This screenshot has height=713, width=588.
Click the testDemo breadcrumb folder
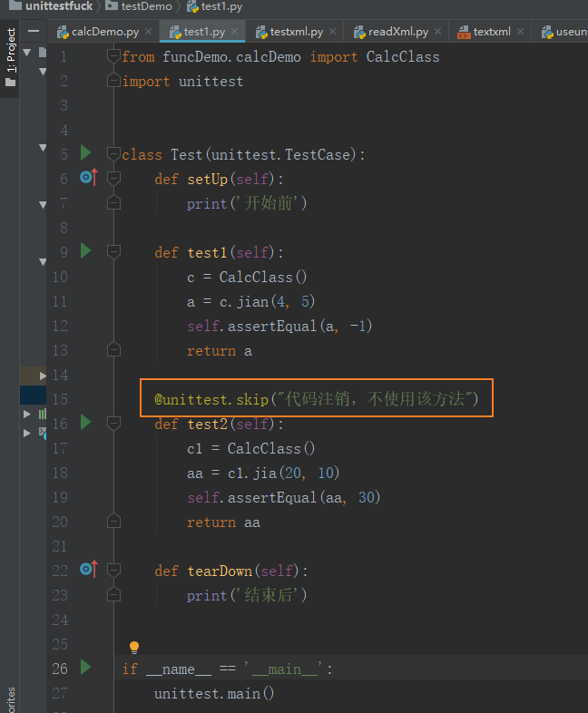click(x=139, y=6)
